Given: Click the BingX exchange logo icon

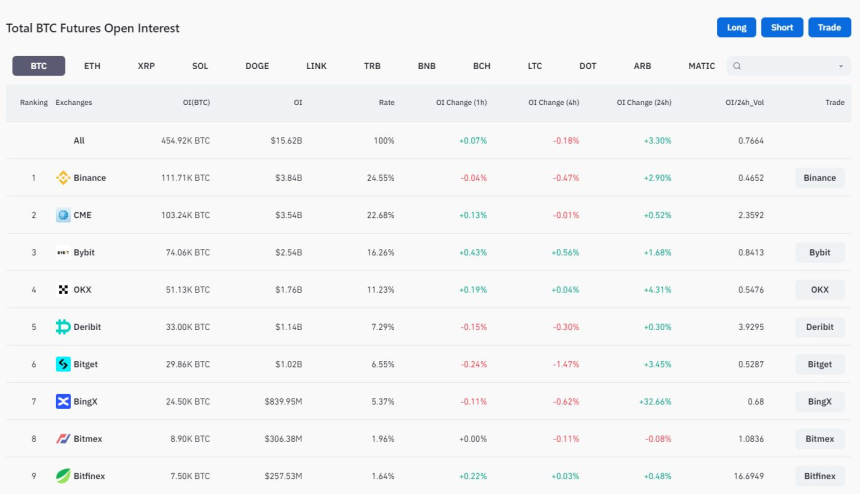Looking at the screenshot, I should click(63, 401).
